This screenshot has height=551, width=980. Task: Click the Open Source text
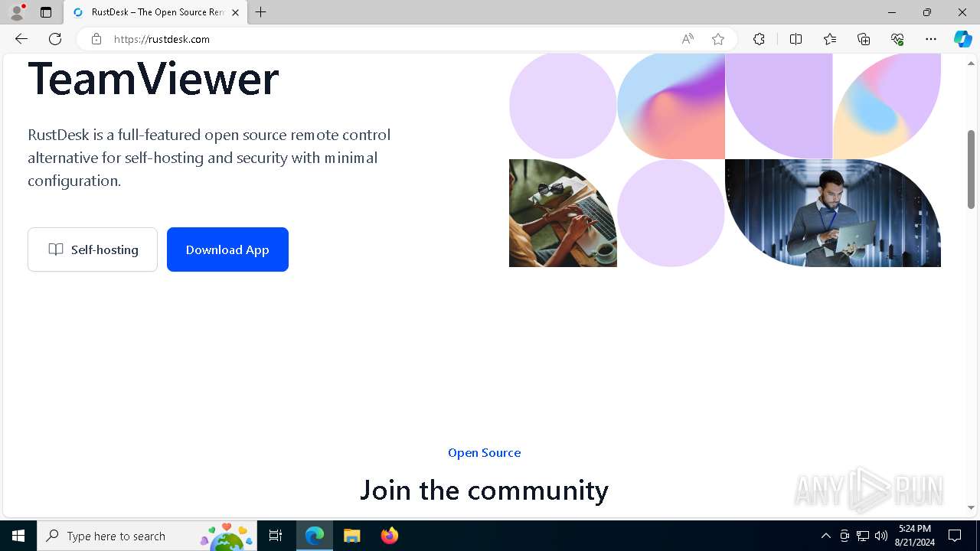pos(484,453)
